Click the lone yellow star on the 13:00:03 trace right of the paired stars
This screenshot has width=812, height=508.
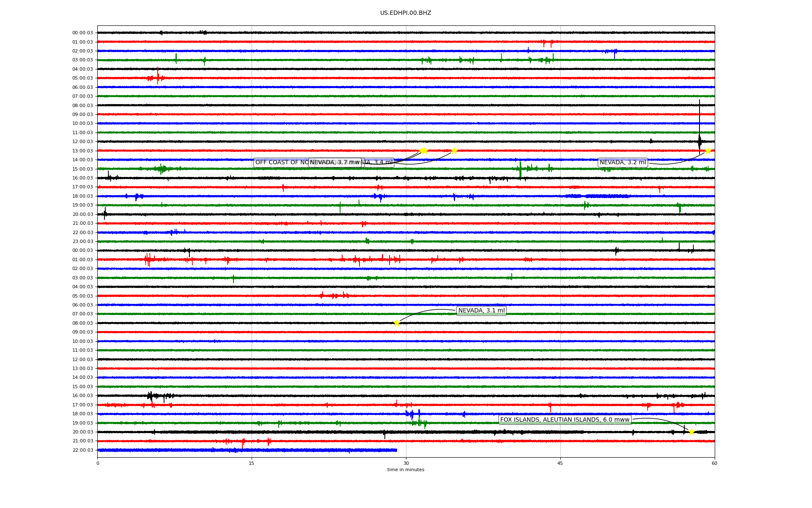tap(454, 151)
